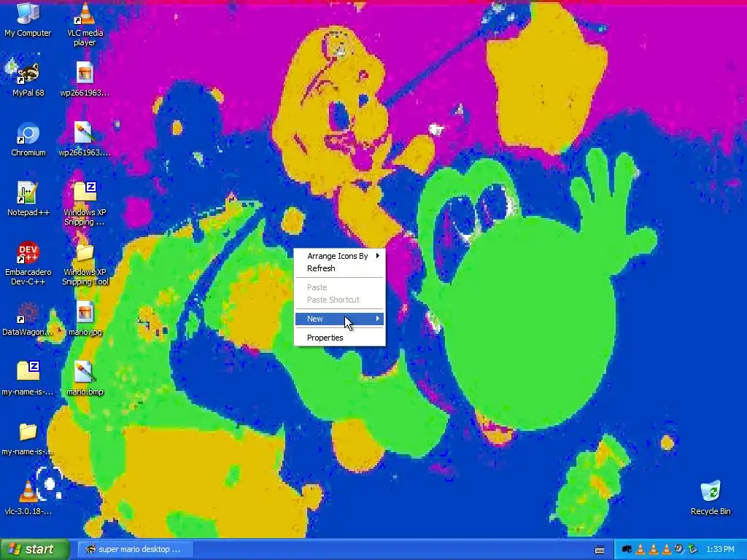The height and width of the screenshot is (560, 747).
Task: Click the black camera tray icon
Action: [x=627, y=550]
